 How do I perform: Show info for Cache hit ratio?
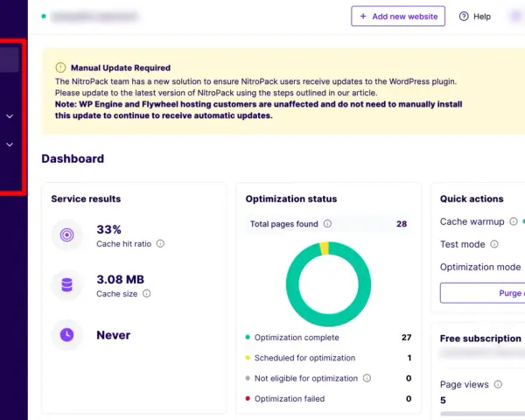tap(160, 243)
